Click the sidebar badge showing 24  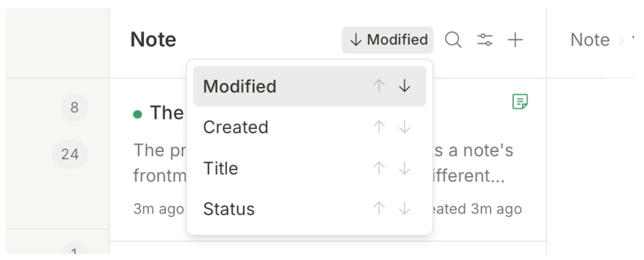point(70,154)
